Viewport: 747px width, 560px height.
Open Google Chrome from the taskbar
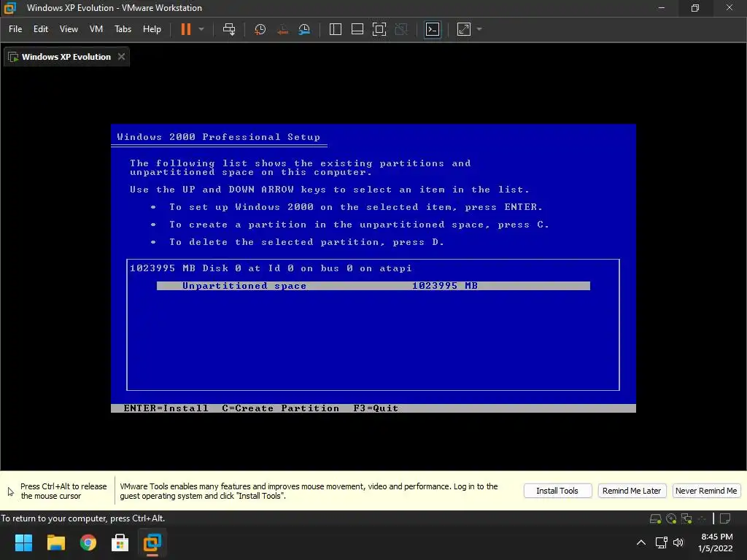88,542
